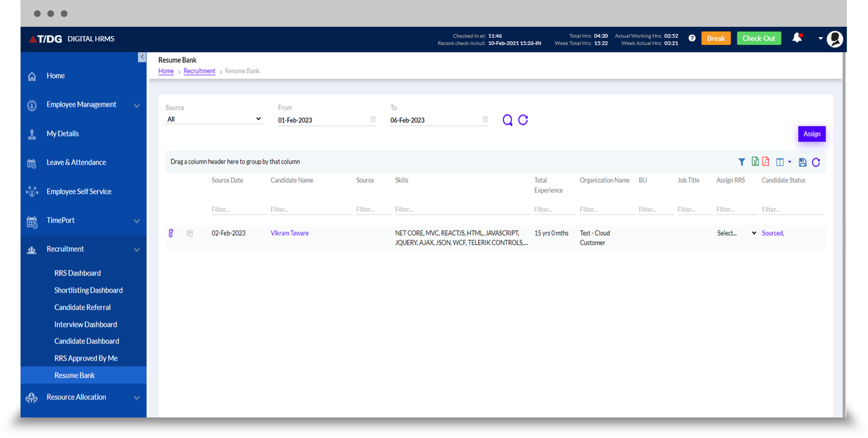Click the orange Break button

[716, 39]
